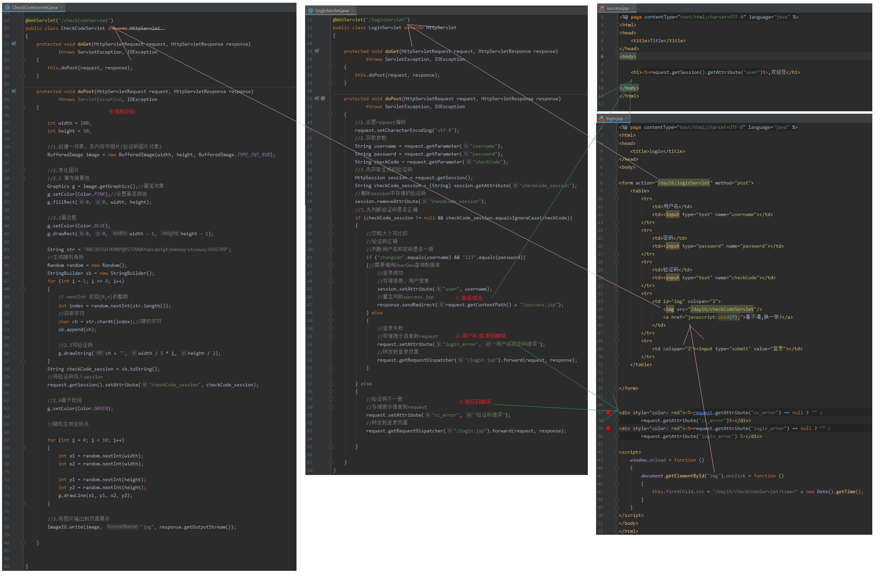The height and width of the screenshot is (588, 885).
Task: Click the @WebServlet("/loginServlet") annotation
Action: point(371,20)
